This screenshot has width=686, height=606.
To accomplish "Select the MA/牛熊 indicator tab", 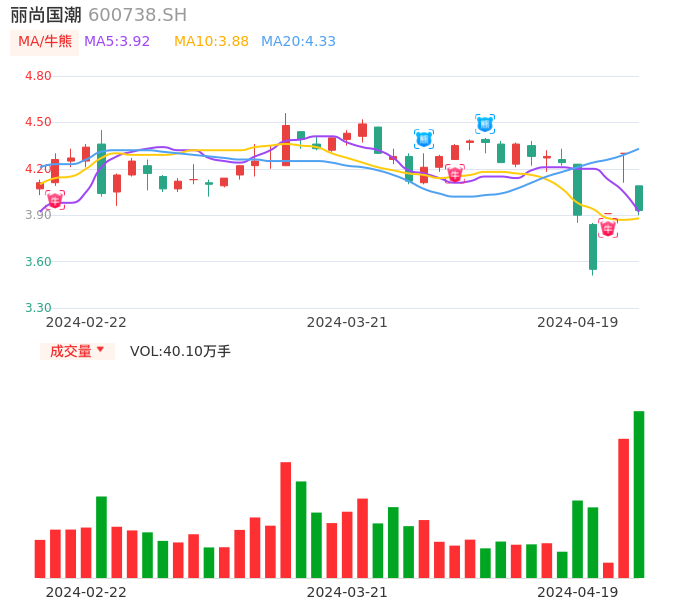I will coord(45,41).
